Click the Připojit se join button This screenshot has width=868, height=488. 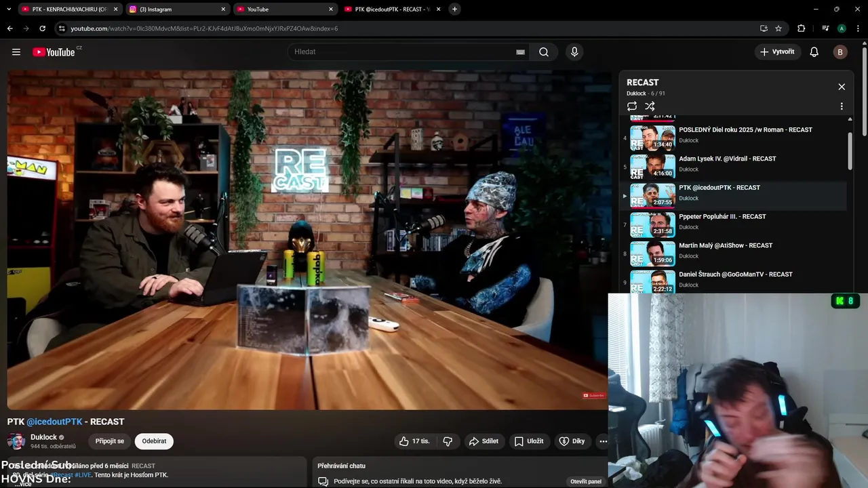point(110,441)
